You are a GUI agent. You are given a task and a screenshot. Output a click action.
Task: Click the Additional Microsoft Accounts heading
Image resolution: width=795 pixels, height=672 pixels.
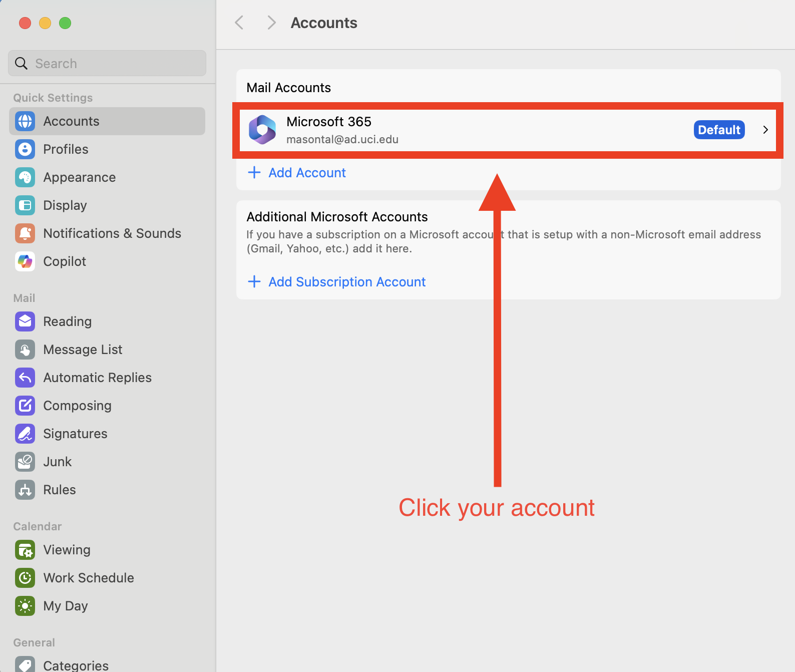point(337,217)
